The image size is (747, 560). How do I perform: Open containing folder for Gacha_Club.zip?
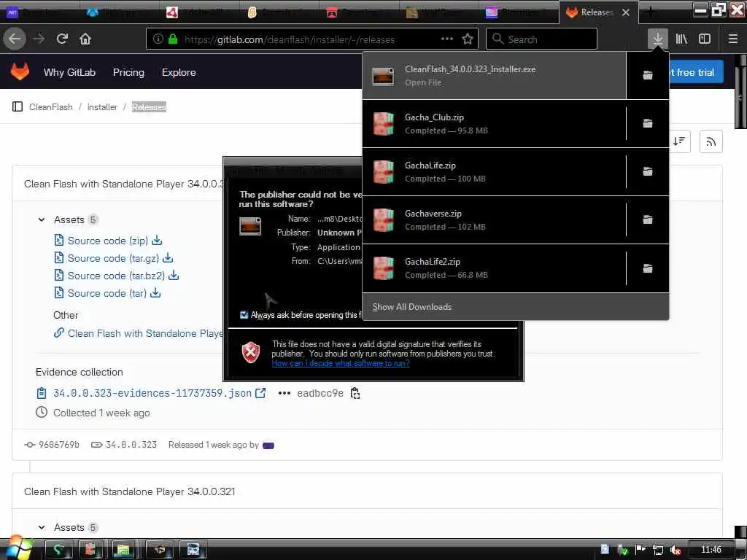pos(648,123)
